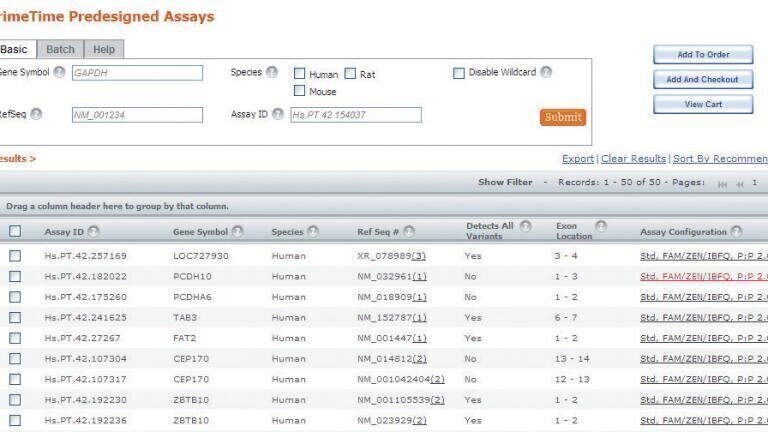
Task: Click the Clear Results link
Action: coord(633,159)
